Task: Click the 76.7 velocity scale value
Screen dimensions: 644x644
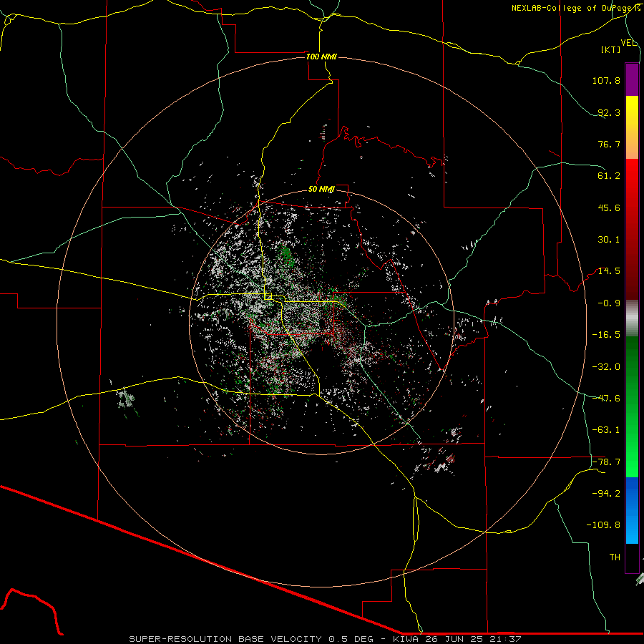Action: coord(609,144)
